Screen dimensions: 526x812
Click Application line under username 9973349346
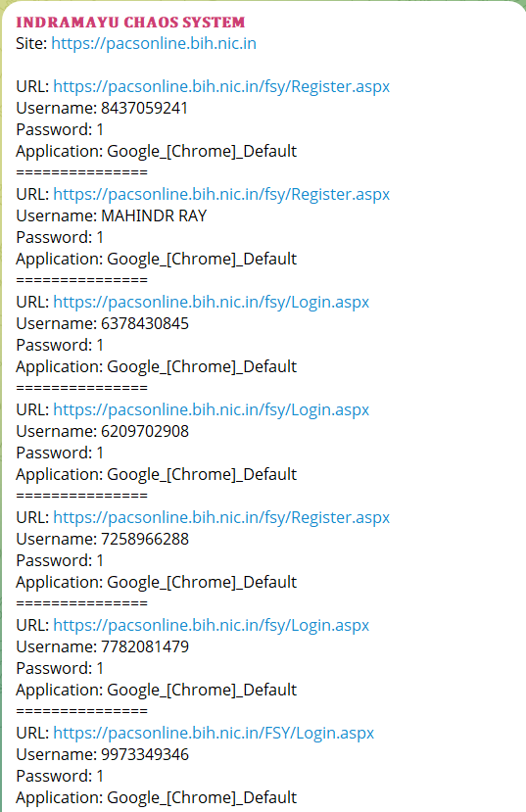pos(157,797)
